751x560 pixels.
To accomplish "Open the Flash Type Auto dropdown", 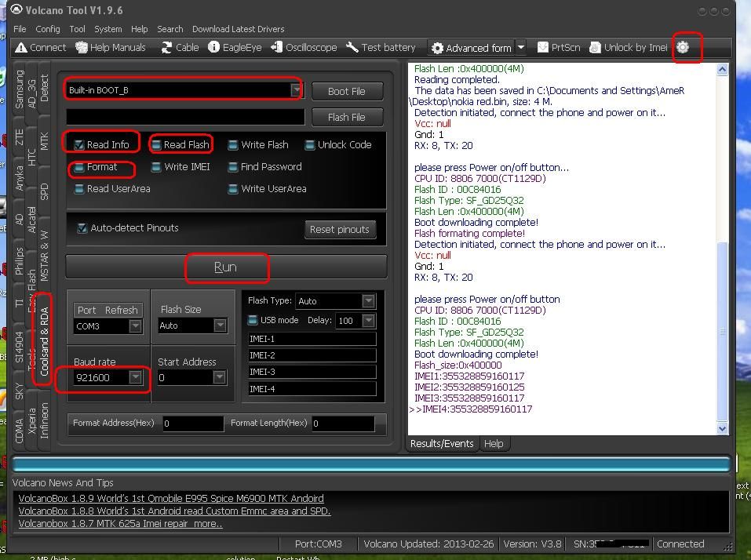I will pyautogui.click(x=368, y=300).
